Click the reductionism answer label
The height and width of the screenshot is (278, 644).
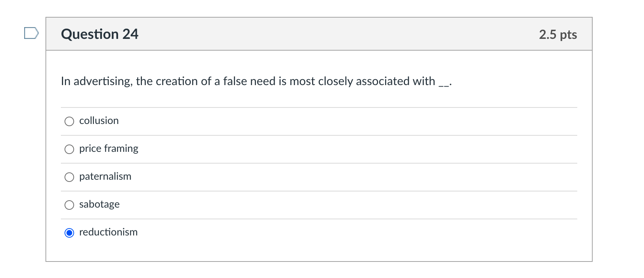pos(108,232)
